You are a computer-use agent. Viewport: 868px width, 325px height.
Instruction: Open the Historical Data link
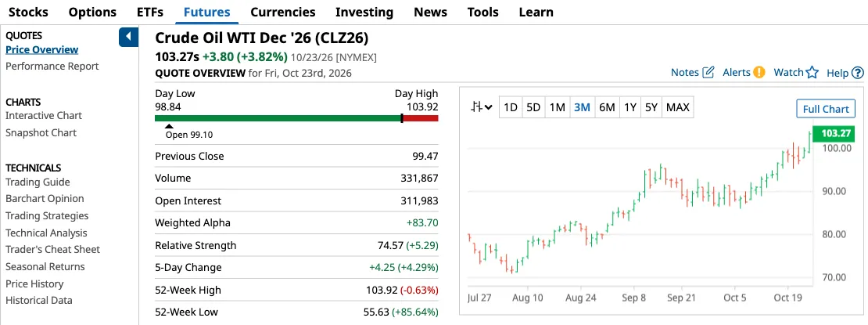click(x=39, y=301)
